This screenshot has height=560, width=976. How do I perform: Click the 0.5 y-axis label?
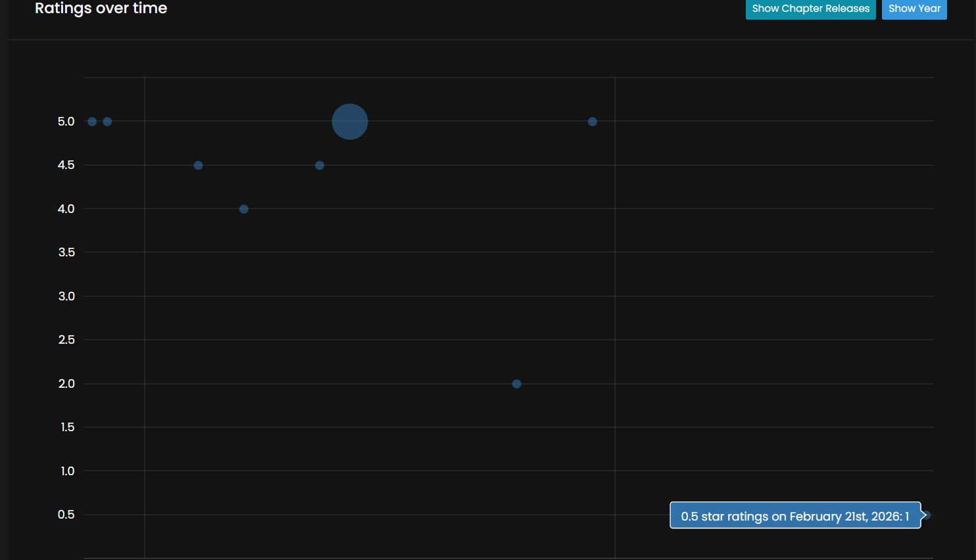tap(66, 515)
